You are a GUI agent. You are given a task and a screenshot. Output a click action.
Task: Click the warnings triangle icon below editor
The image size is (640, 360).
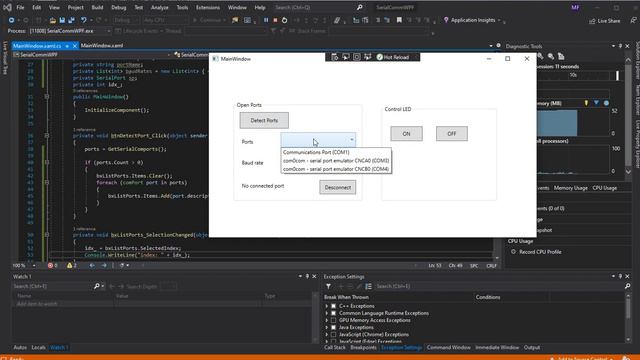coord(69,265)
